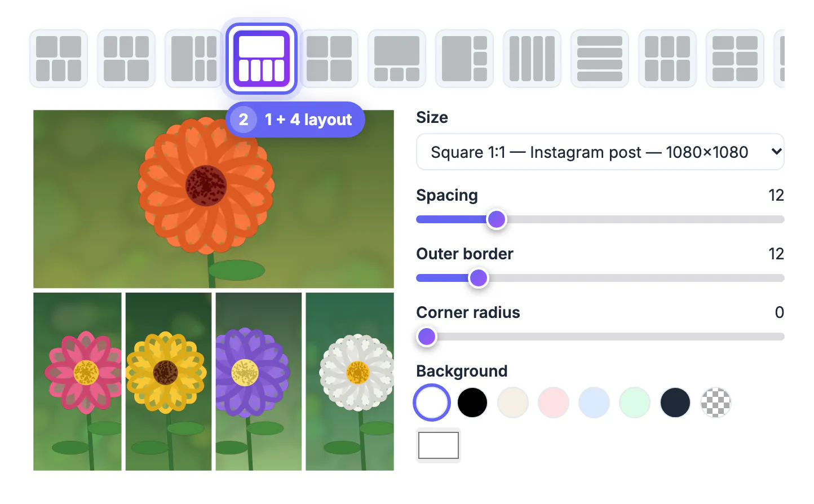Image resolution: width=814 pixels, height=504 pixels.
Task: Pick the dark navy background swatch
Action: pyautogui.click(x=675, y=403)
